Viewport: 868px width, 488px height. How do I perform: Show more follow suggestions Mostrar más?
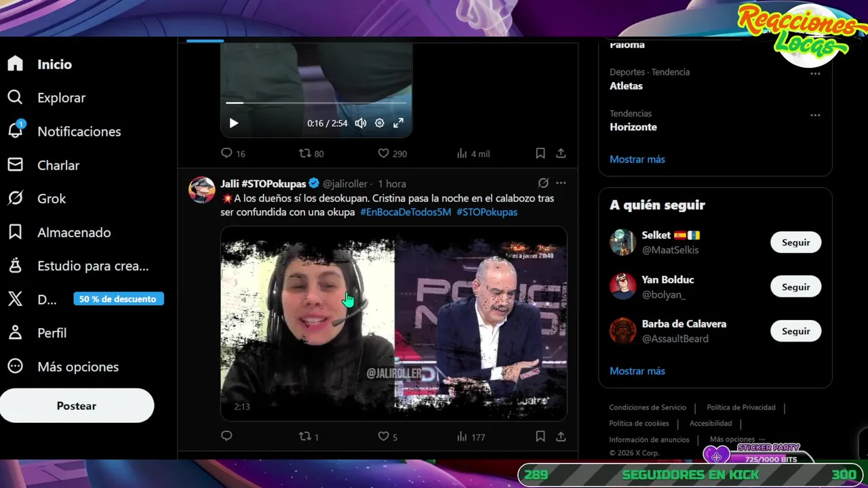tap(637, 371)
